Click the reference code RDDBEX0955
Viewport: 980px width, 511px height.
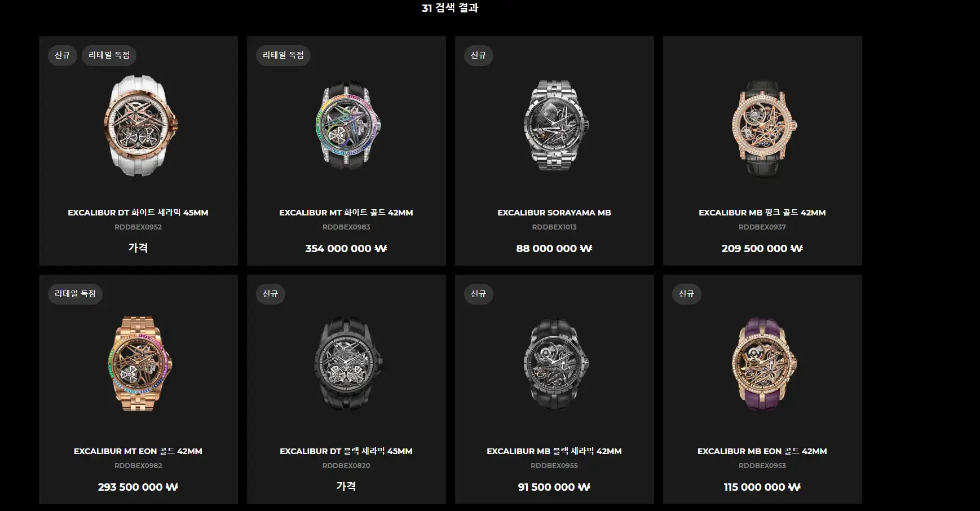(554, 466)
